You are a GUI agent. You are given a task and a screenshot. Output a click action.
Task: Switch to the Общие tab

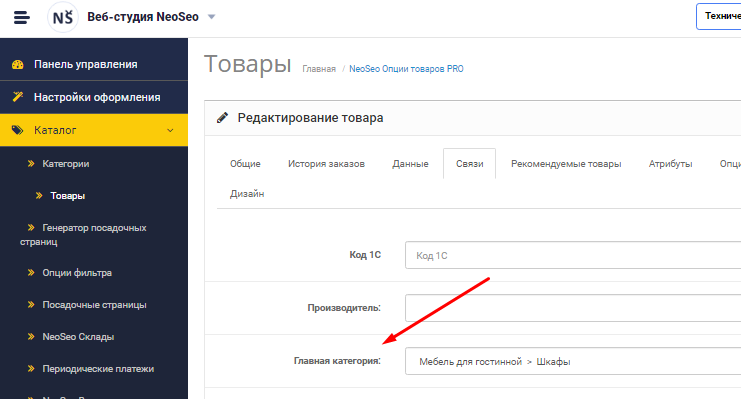click(x=245, y=164)
